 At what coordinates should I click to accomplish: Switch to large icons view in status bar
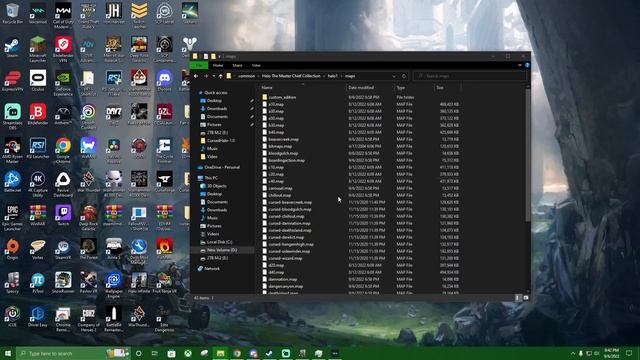(526, 298)
